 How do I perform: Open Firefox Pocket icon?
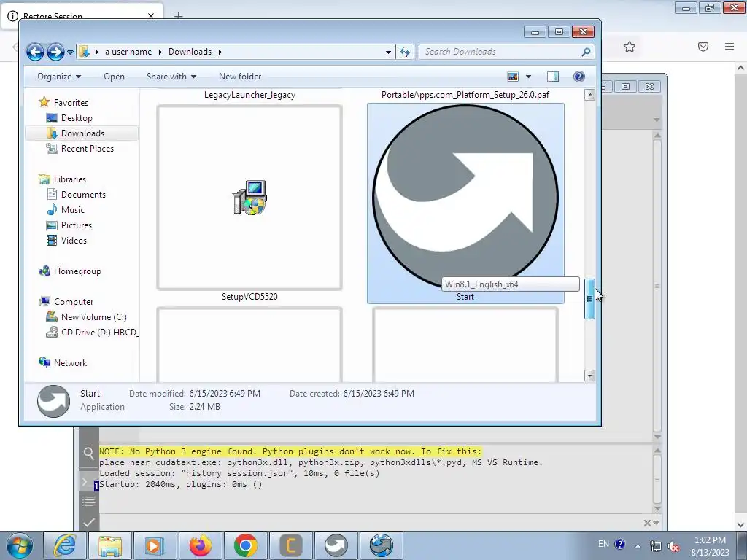[x=703, y=47]
